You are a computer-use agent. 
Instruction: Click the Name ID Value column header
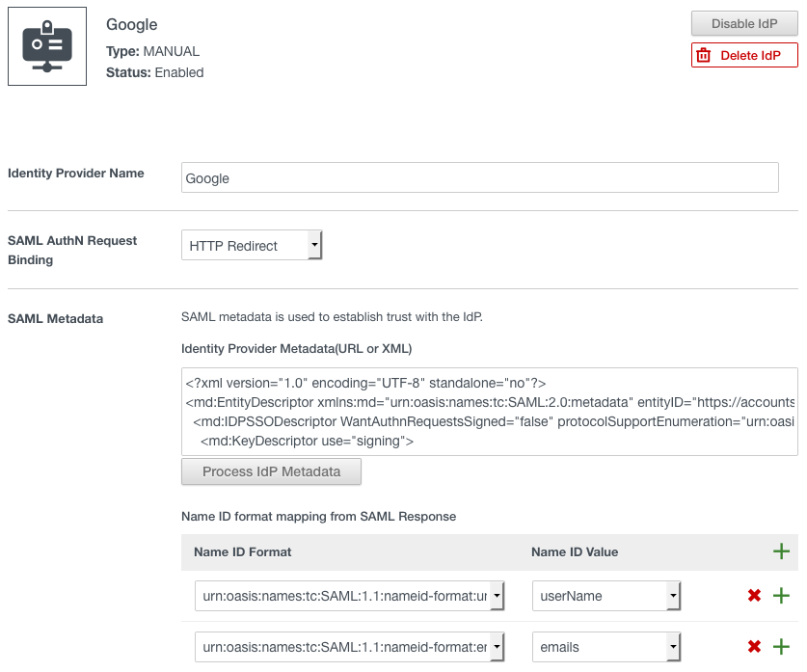(x=575, y=551)
